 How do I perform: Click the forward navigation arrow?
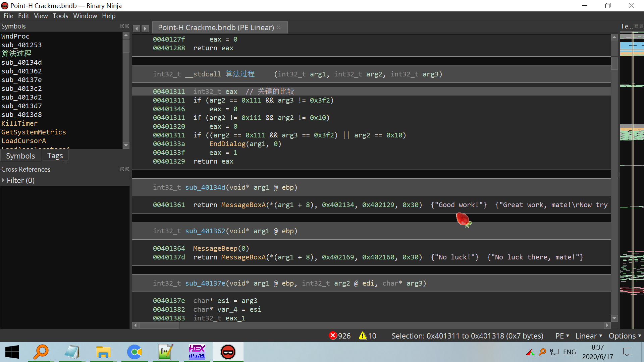(145, 28)
